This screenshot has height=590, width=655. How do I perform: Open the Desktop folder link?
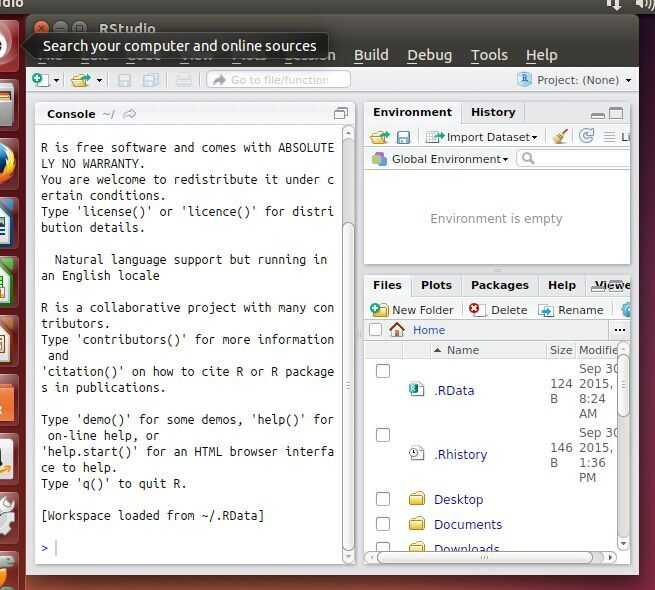pyautogui.click(x=458, y=499)
